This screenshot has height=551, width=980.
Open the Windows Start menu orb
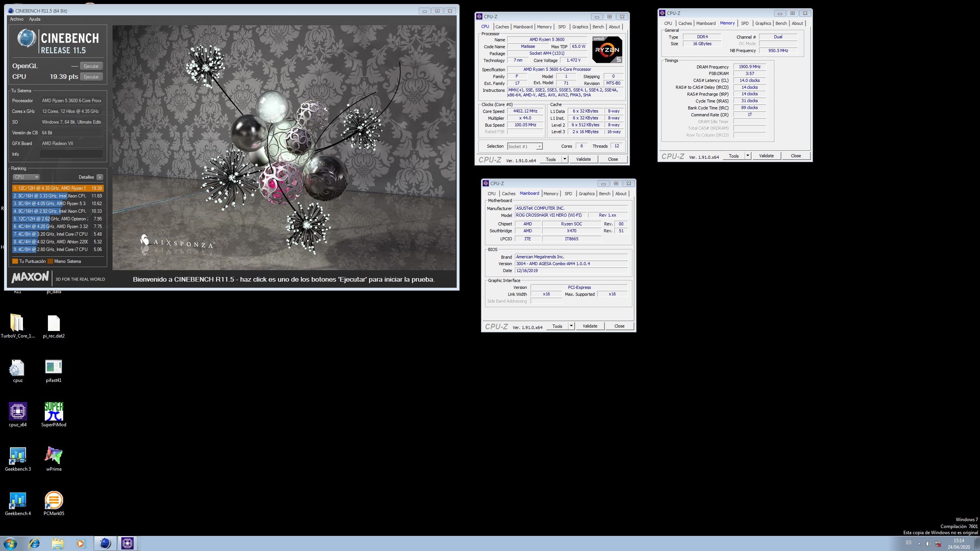(10, 543)
